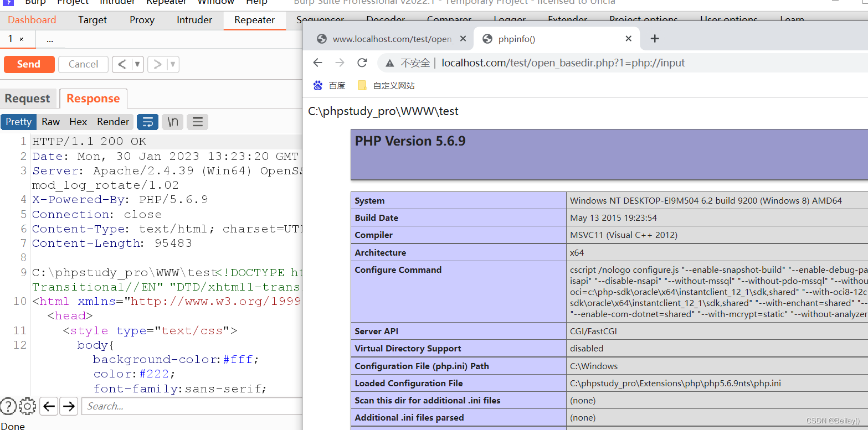The height and width of the screenshot is (430, 868).
Task: Go to previous request with the back arrow
Action: tap(122, 64)
